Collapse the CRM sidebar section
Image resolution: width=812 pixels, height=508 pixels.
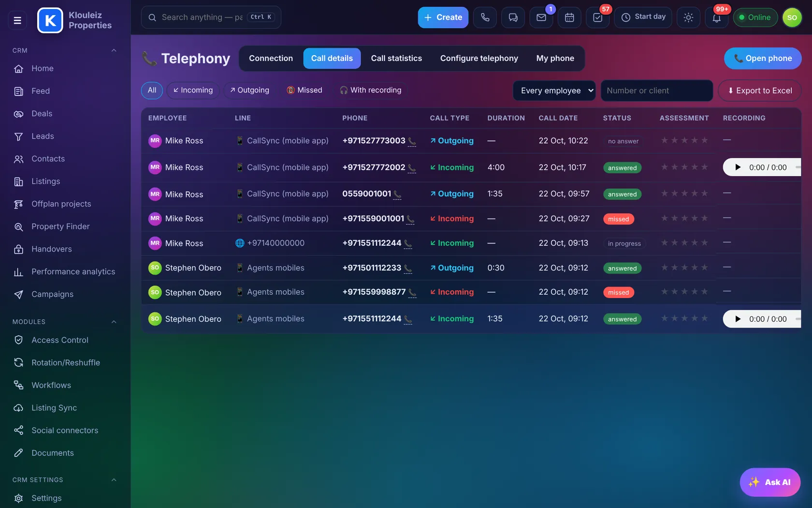pyautogui.click(x=114, y=50)
